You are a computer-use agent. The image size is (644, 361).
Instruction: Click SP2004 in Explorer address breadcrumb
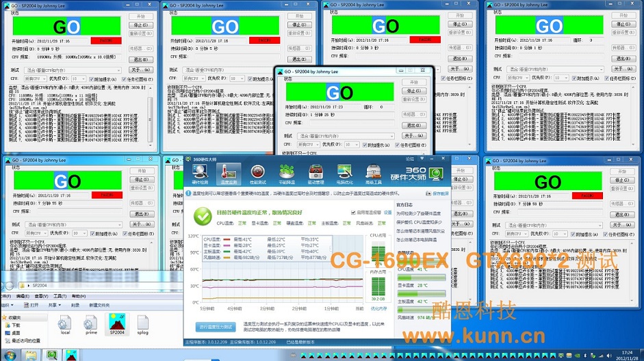pyautogui.click(x=40, y=285)
